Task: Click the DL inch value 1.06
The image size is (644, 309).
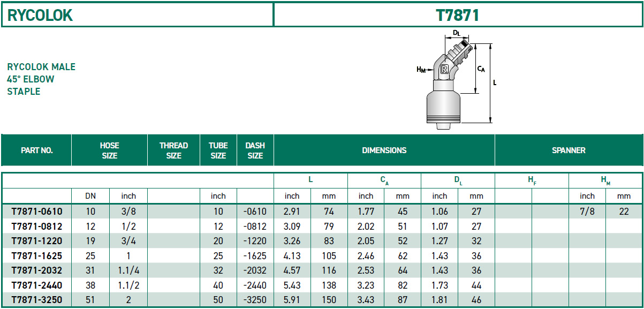Action: [x=440, y=211]
